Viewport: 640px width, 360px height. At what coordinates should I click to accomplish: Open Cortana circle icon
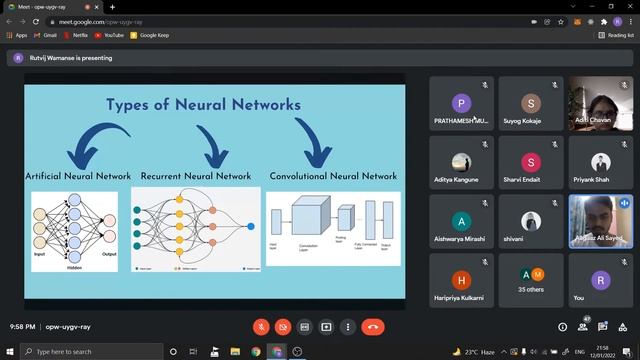point(173,351)
